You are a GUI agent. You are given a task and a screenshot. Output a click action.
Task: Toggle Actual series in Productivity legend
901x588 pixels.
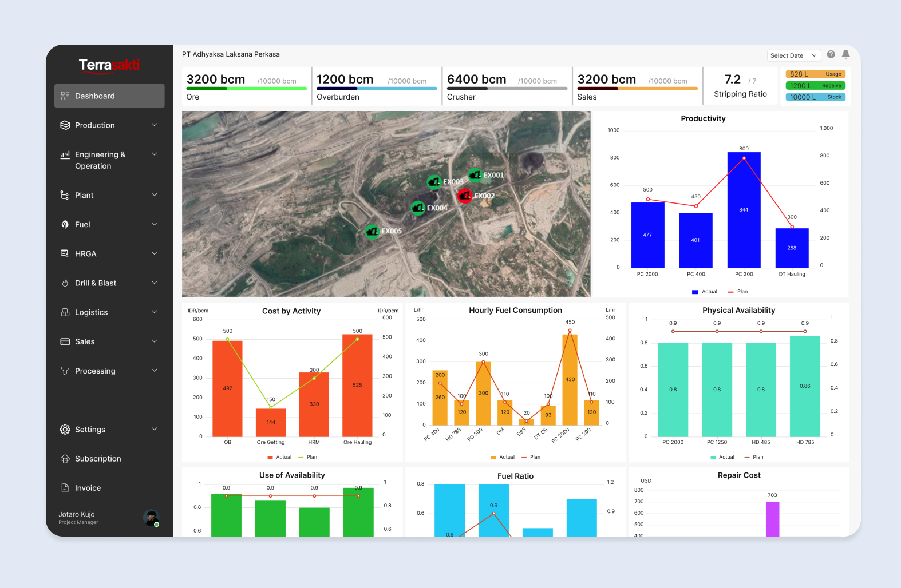pos(705,292)
